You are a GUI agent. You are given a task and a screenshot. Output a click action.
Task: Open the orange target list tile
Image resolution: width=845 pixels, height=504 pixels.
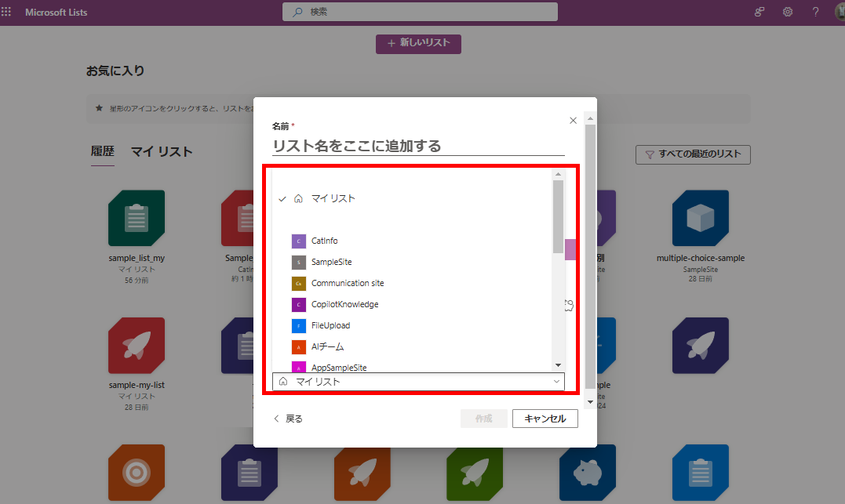point(137,472)
